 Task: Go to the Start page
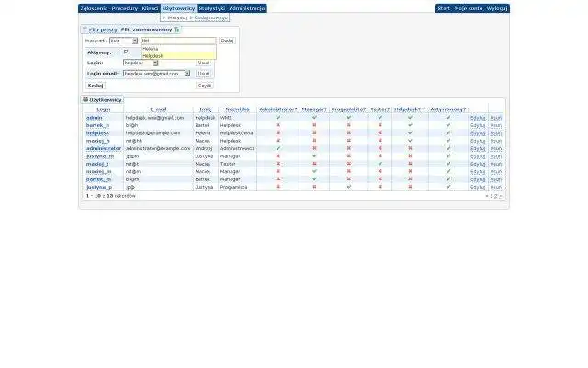point(444,8)
